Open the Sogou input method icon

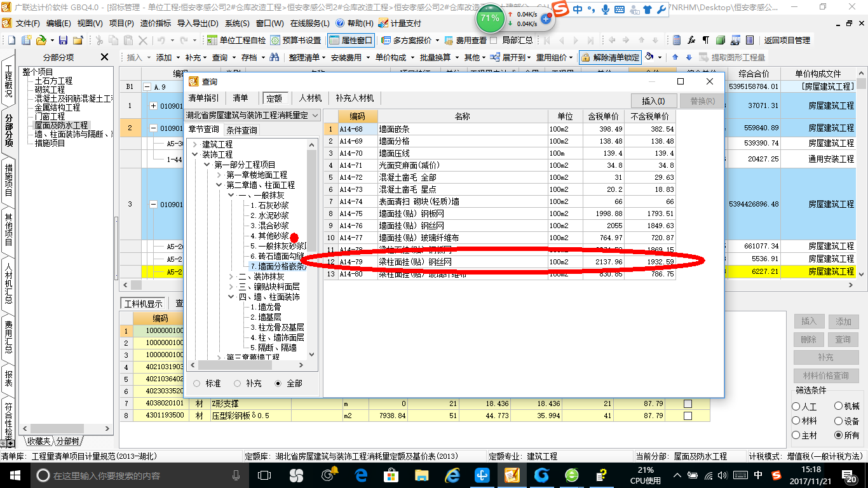(x=560, y=9)
